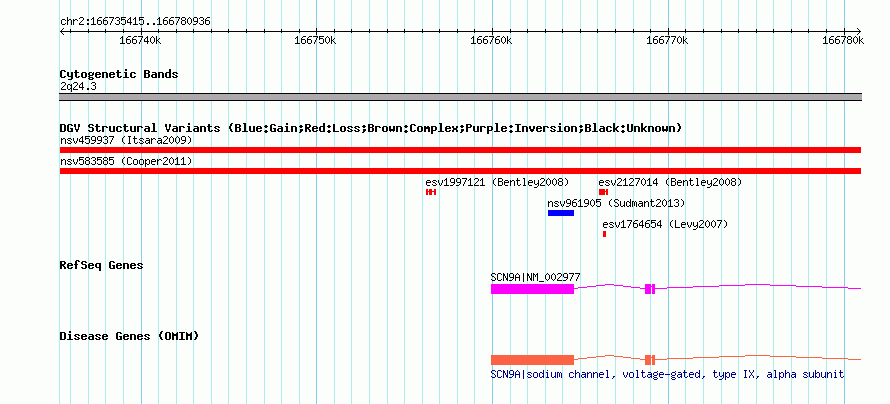Click the 166780k ruler tick label

[x=843, y=41]
